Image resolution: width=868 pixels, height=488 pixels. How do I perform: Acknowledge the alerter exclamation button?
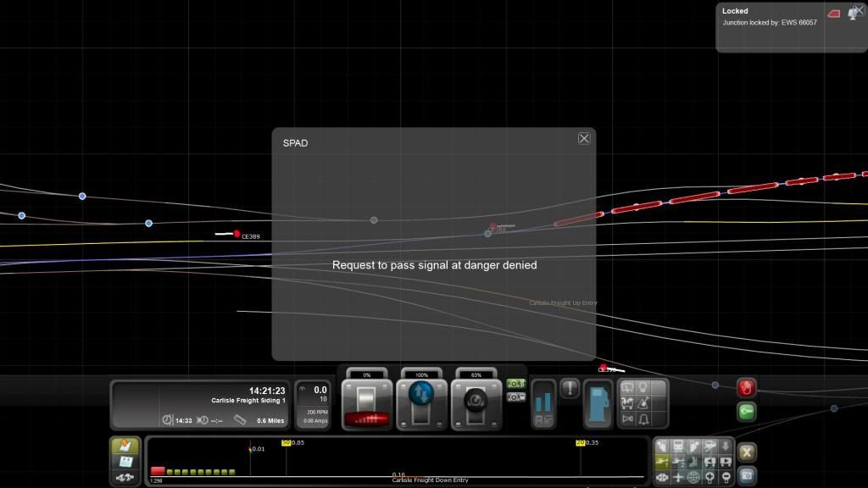pos(570,388)
